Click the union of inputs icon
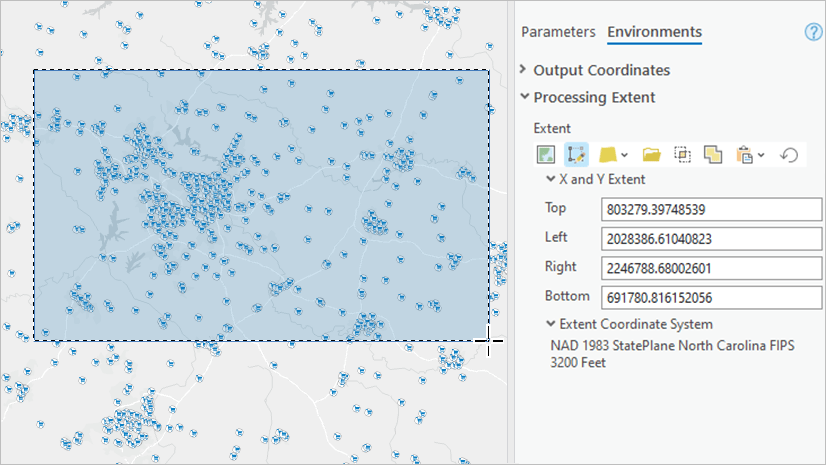Viewport: 826px width, 465px height. click(713, 155)
